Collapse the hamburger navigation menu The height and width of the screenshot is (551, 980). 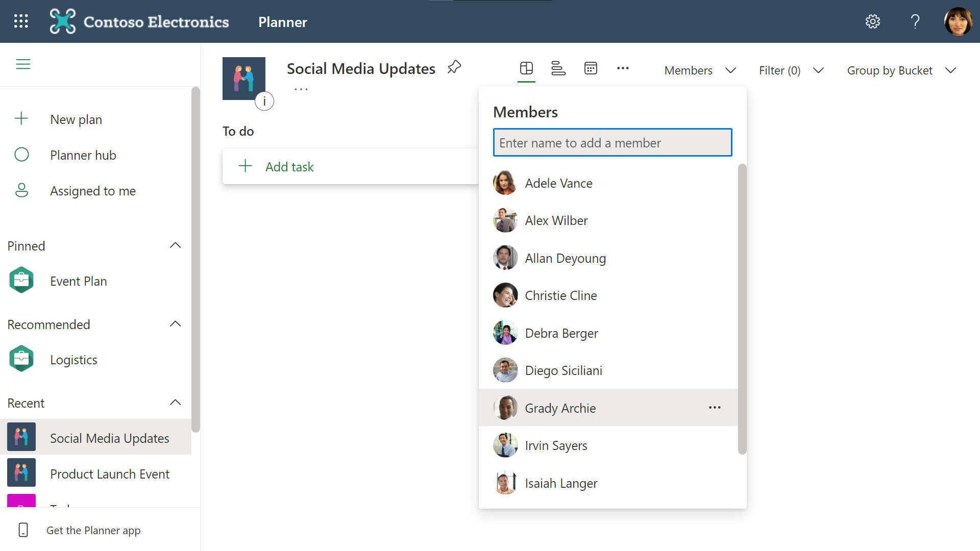(23, 64)
